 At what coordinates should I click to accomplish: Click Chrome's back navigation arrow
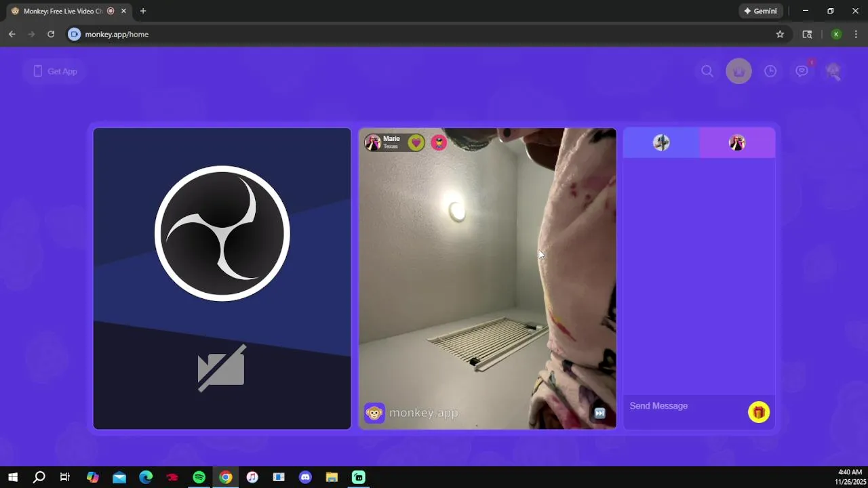click(x=12, y=34)
